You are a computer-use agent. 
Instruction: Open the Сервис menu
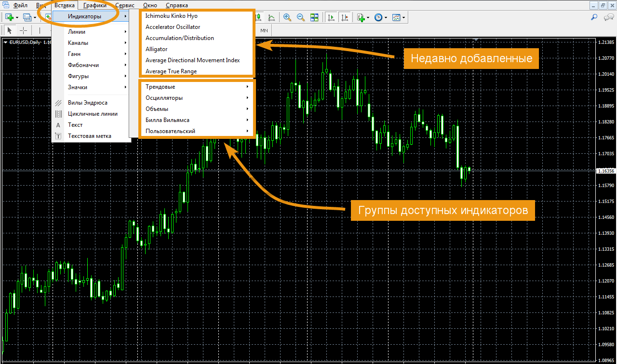click(125, 5)
